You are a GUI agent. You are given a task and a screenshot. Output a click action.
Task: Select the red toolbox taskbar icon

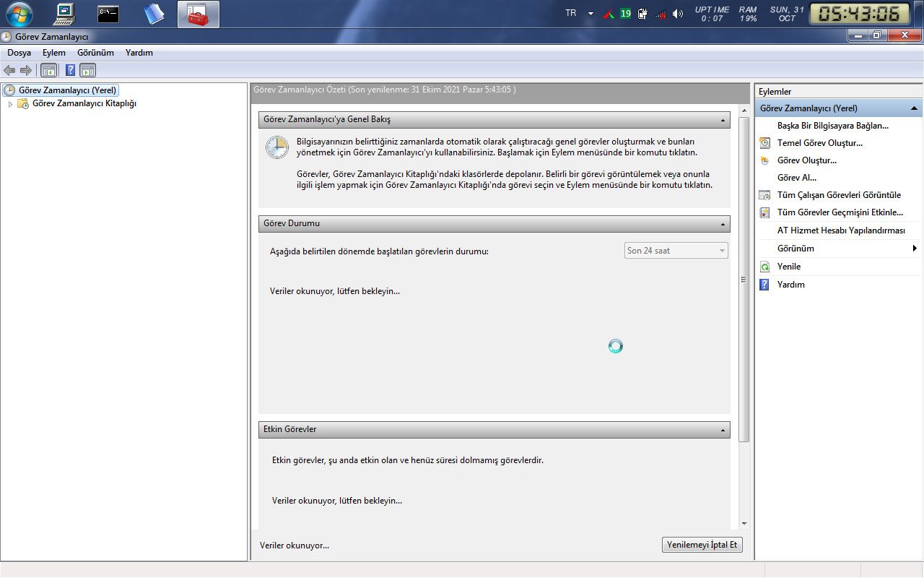[x=198, y=14]
